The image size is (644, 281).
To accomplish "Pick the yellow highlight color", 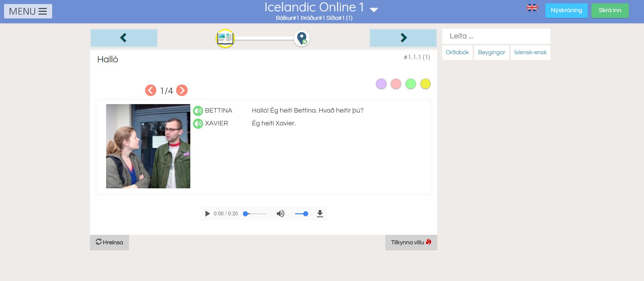I will [x=425, y=84].
